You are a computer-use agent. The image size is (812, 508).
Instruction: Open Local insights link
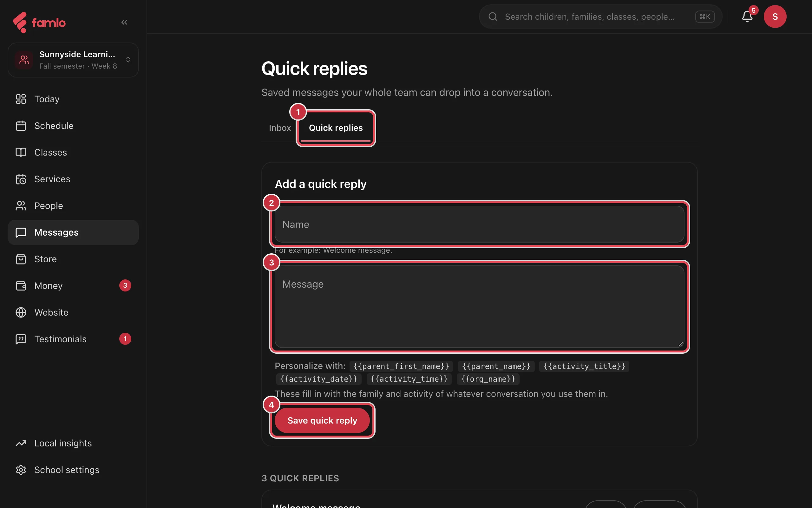[73, 443]
